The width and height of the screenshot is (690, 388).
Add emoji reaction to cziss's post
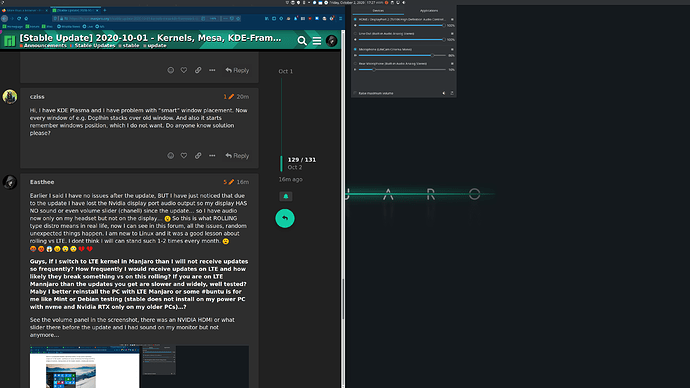coord(171,156)
